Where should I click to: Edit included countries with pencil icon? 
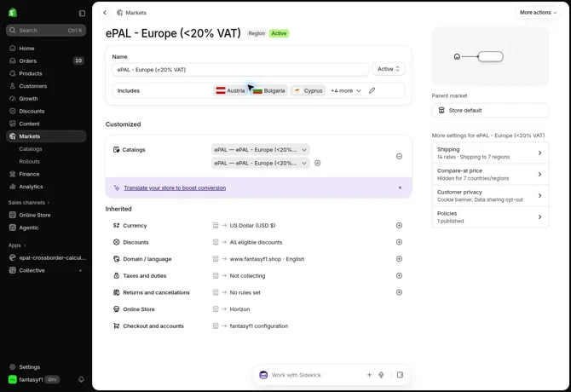pyautogui.click(x=372, y=90)
